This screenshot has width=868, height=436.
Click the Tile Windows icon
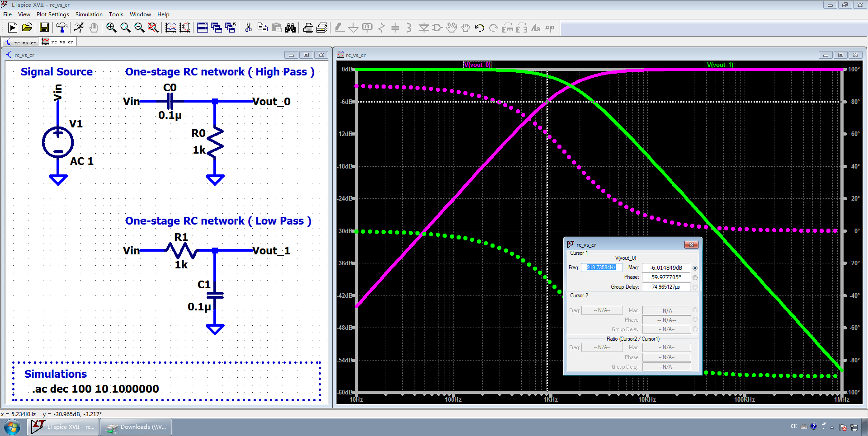click(203, 28)
